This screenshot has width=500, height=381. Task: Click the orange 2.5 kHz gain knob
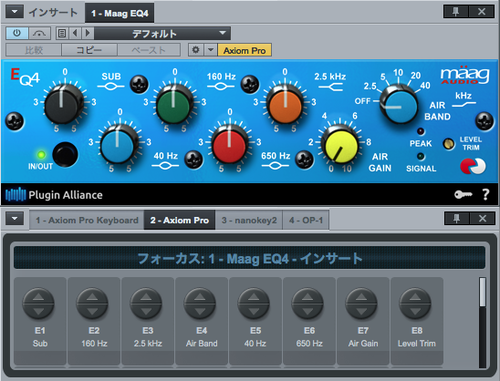(285, 104)
